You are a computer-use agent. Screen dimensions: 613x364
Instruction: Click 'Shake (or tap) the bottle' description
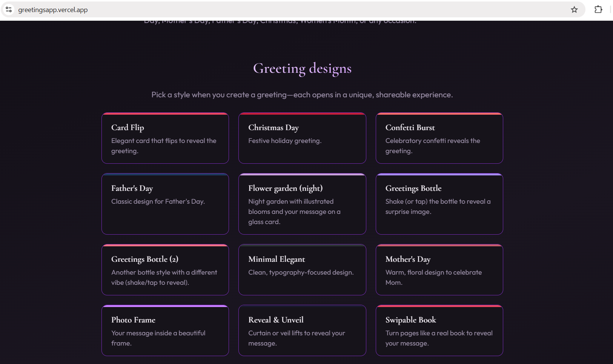[x=438, y=206]
